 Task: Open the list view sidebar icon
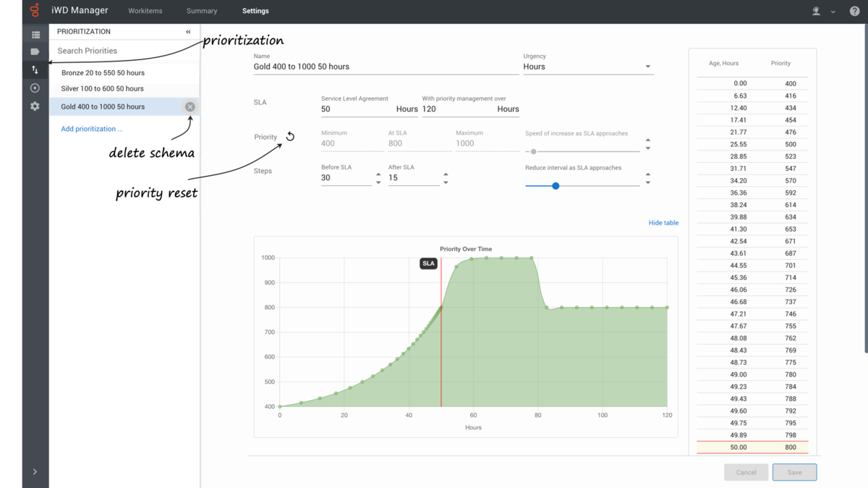coord(35,35)
